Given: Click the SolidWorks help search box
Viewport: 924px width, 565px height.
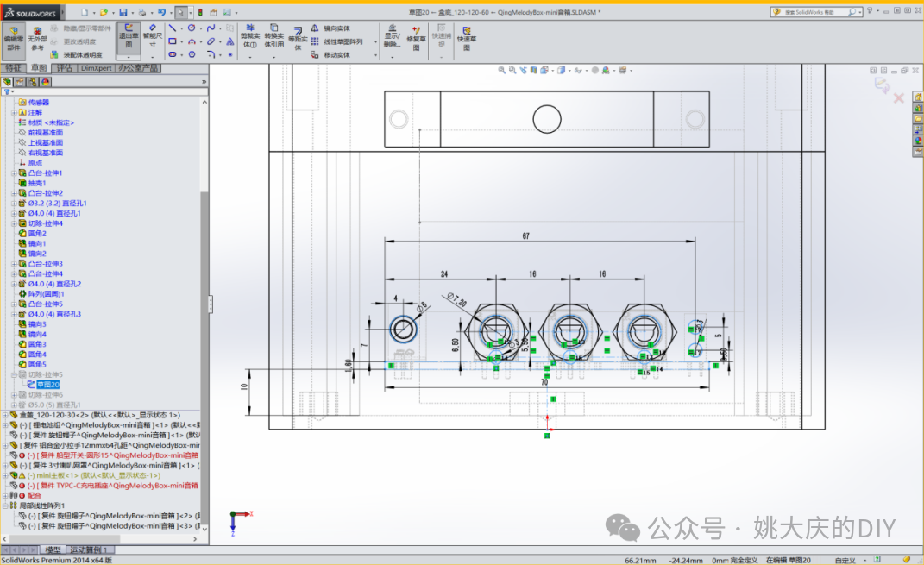Looking at the screenshot, I should 814,12.
